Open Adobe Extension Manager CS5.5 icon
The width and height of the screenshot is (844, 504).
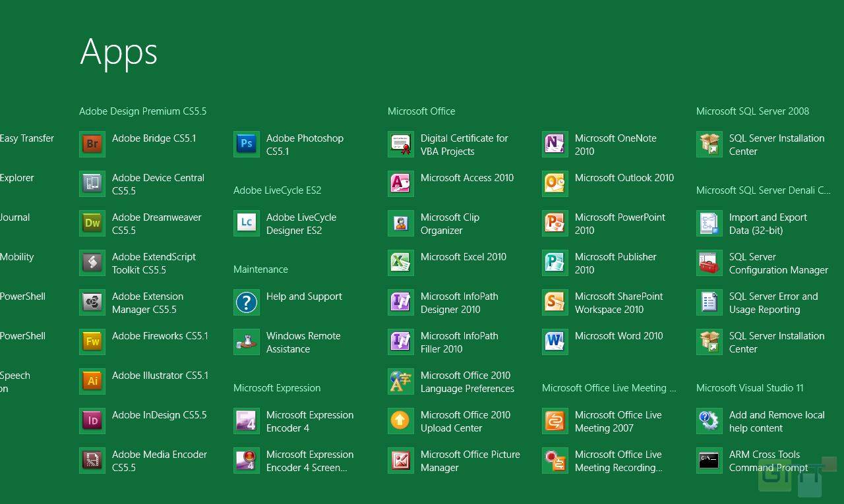tap(92, 302)
